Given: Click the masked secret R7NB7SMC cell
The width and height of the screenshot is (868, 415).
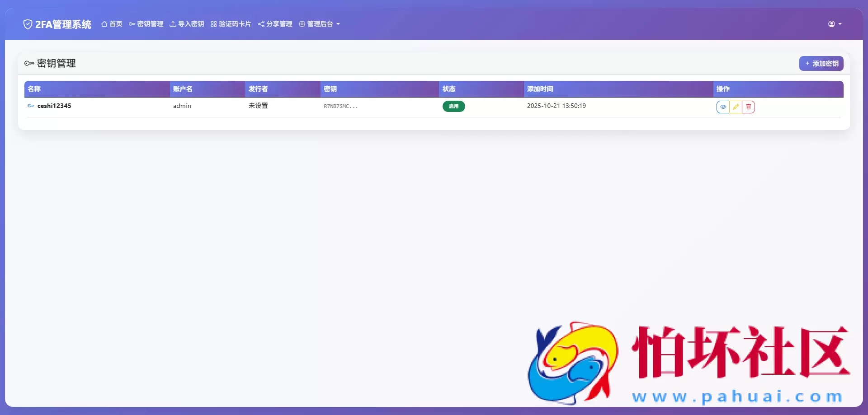Looking at the screenshot, I should (340, 106).
